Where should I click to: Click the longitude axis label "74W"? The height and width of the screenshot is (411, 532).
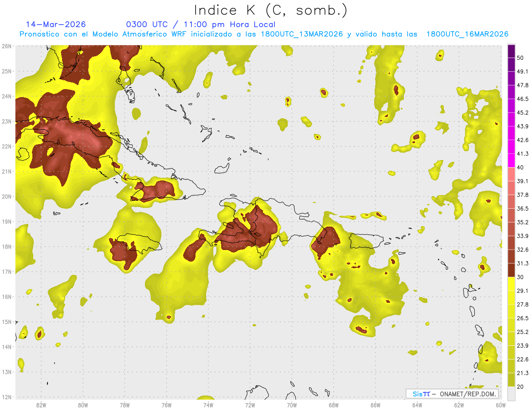(208, 405)
